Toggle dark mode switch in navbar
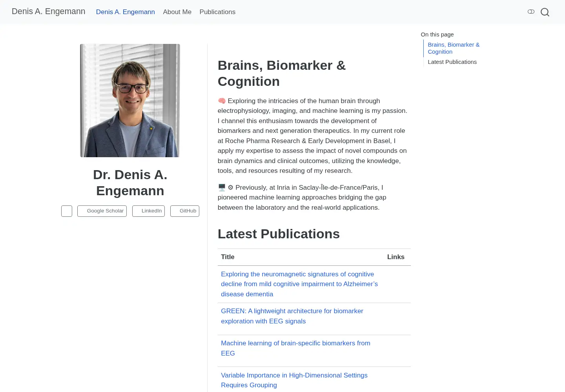This screenshot has height=392, width=565. click(x=531, y=12)
